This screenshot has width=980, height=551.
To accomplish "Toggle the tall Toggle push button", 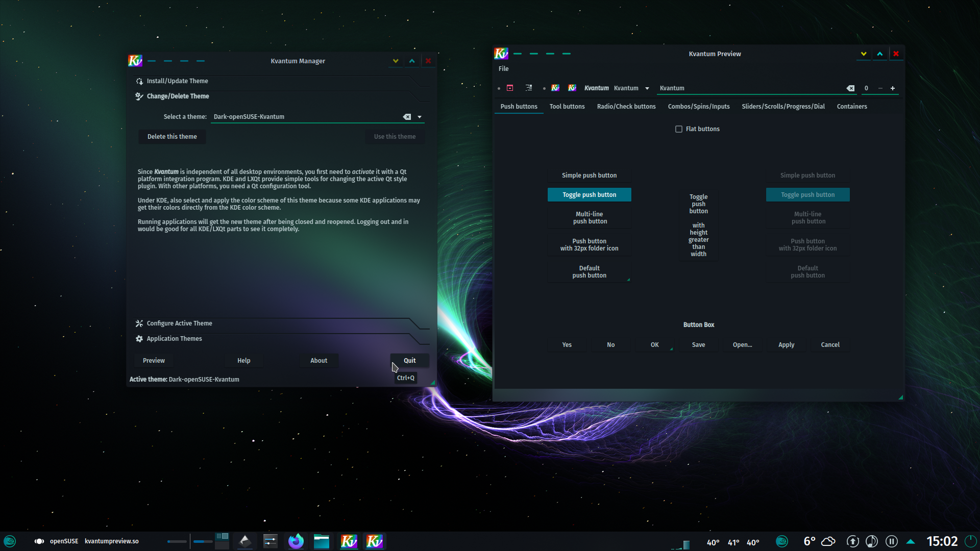I will (698, 225).
